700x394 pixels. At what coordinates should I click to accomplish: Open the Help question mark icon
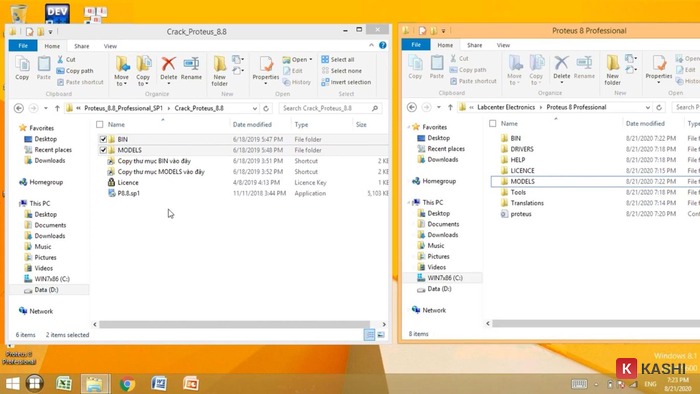pyautogui.click(x=383, y=45)
